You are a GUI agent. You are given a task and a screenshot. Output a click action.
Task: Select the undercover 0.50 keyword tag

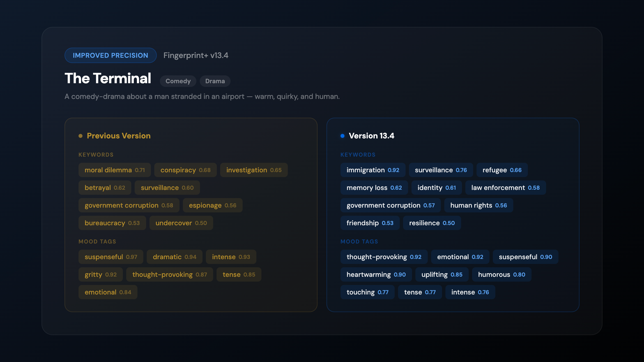click(x=181, y=223)
